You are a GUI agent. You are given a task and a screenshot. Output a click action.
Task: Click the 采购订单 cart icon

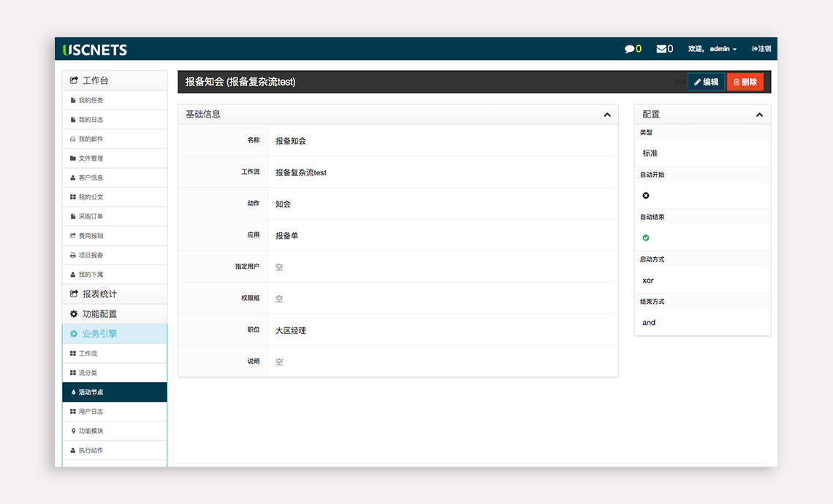tap(73, 216)
